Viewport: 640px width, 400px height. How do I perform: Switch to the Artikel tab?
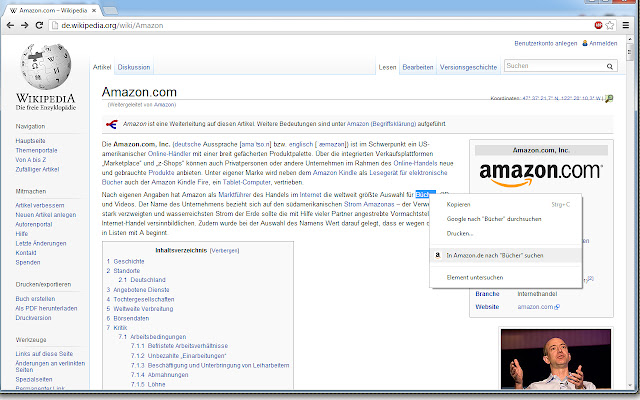click(102, 67)
